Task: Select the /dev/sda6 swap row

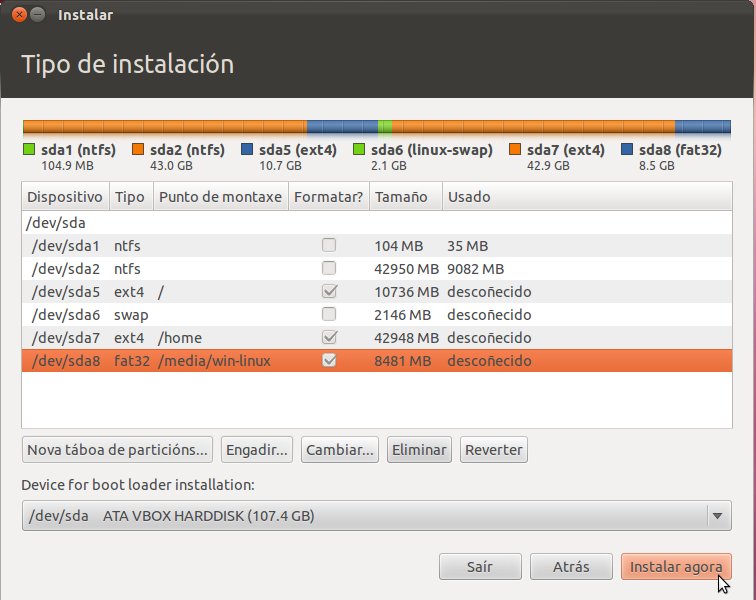Action: point(377,315)
